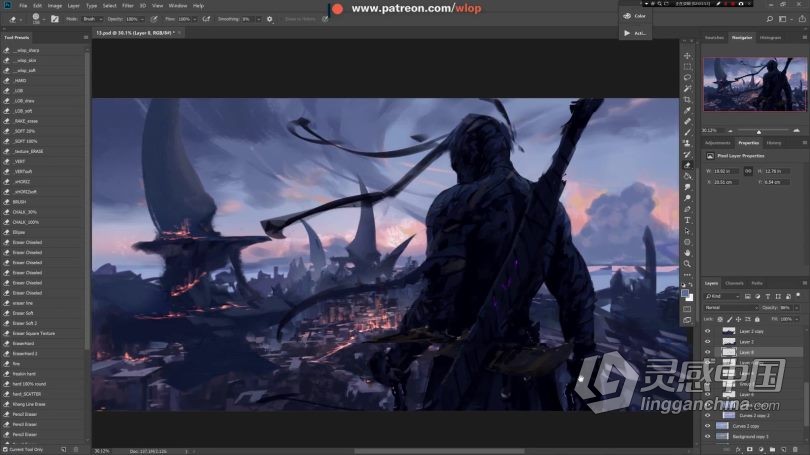
Task: Open the eraser Mode dropdown
Action: [91, 19]
